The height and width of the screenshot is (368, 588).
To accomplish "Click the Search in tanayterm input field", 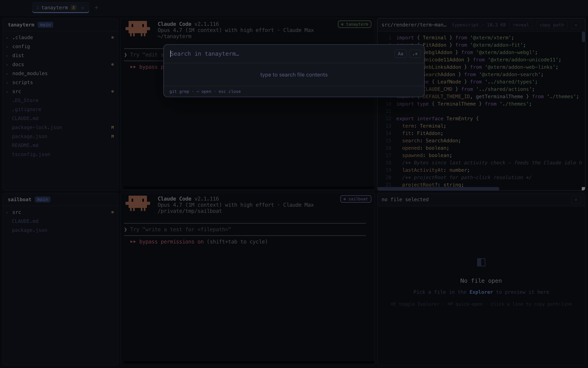I will click(281, 54).
